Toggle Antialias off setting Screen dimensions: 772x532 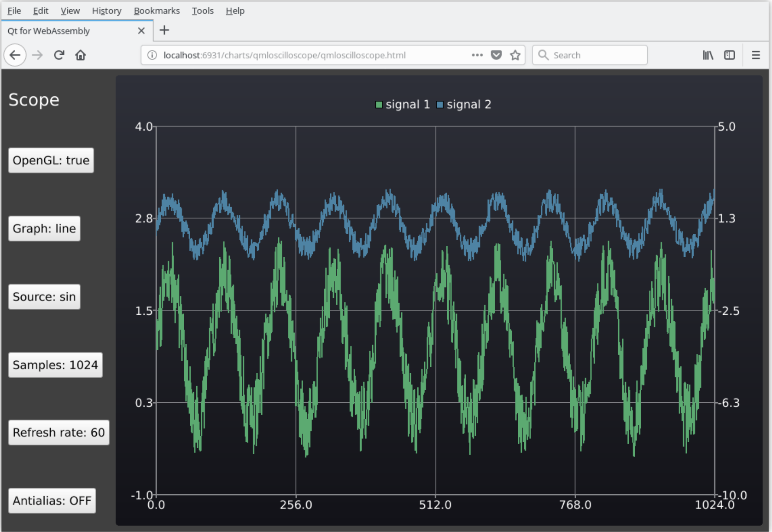[52, 501]
